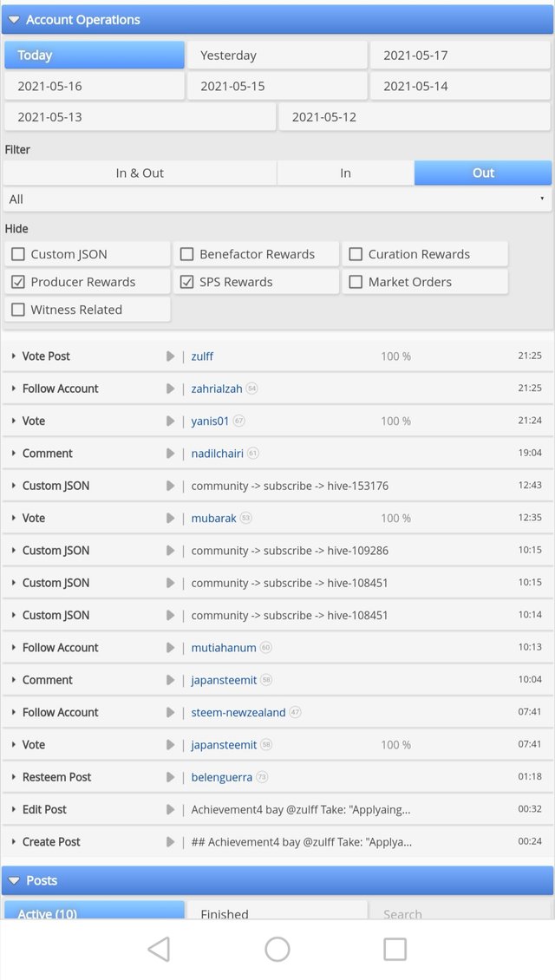Click reputation badge 53 next to mubarak

[x=245, y=518]
